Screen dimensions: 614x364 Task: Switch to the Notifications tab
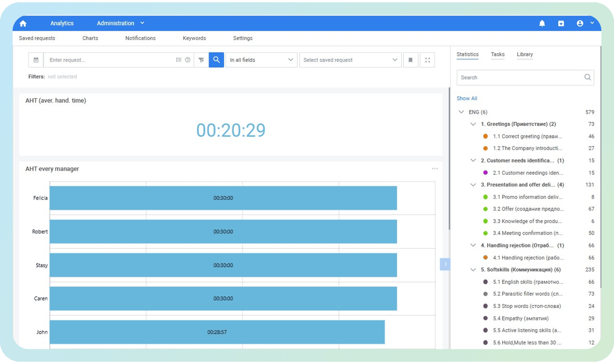click(x=141, y=38)
